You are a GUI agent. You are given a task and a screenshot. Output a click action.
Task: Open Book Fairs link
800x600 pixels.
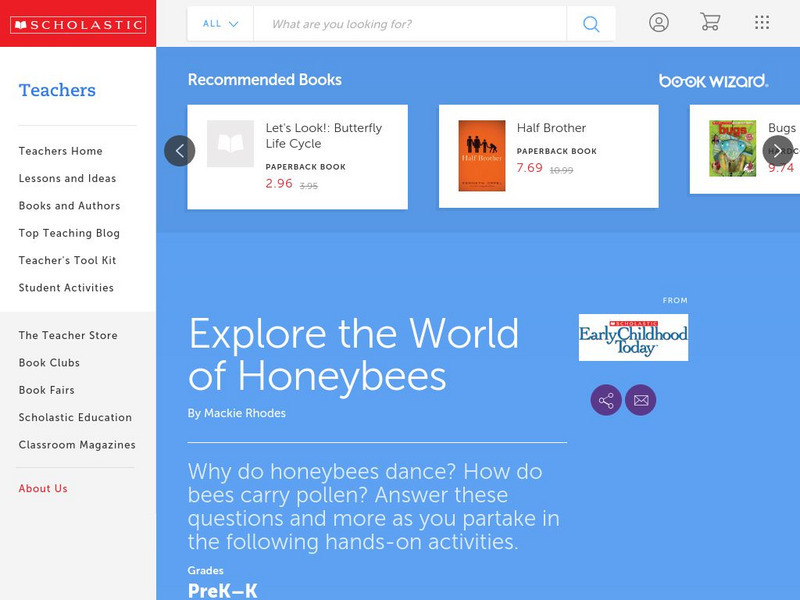[46, 390]
